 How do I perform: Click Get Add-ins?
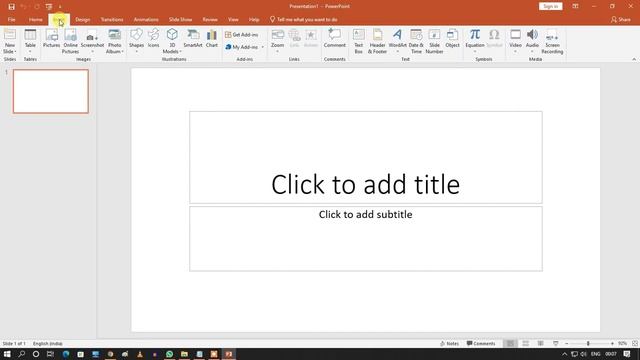(242, 35)
